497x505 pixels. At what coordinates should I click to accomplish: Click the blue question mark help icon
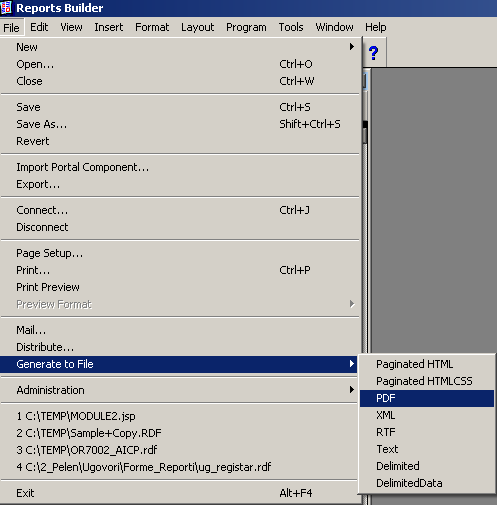(x=374, y=53)
